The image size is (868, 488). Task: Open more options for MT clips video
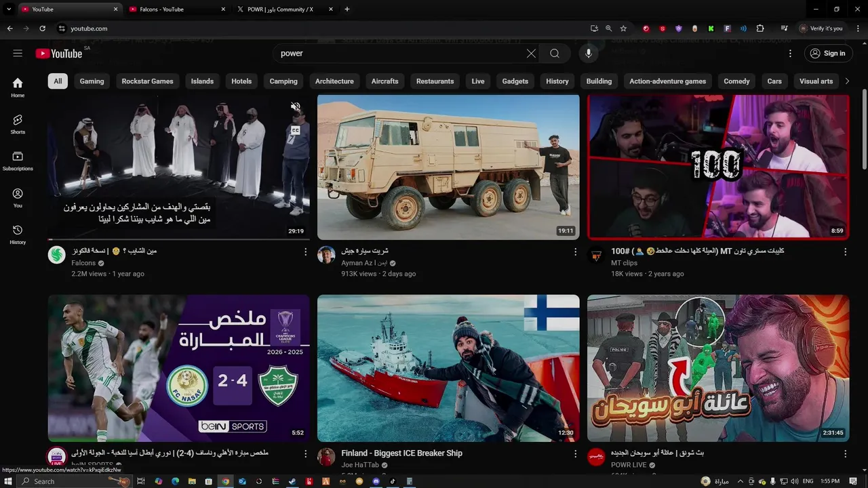(x=845, y=251)
